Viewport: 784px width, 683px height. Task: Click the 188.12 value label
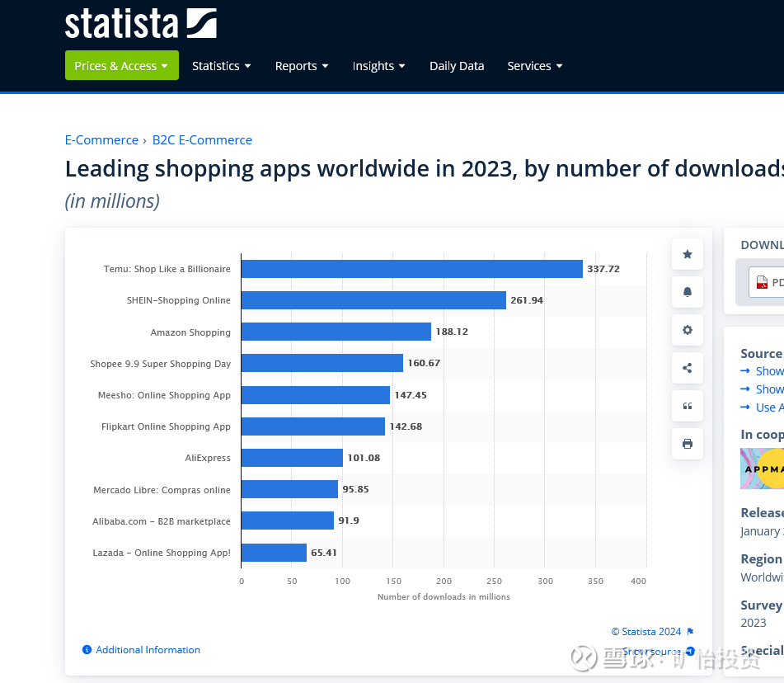[x=452, y=332]
